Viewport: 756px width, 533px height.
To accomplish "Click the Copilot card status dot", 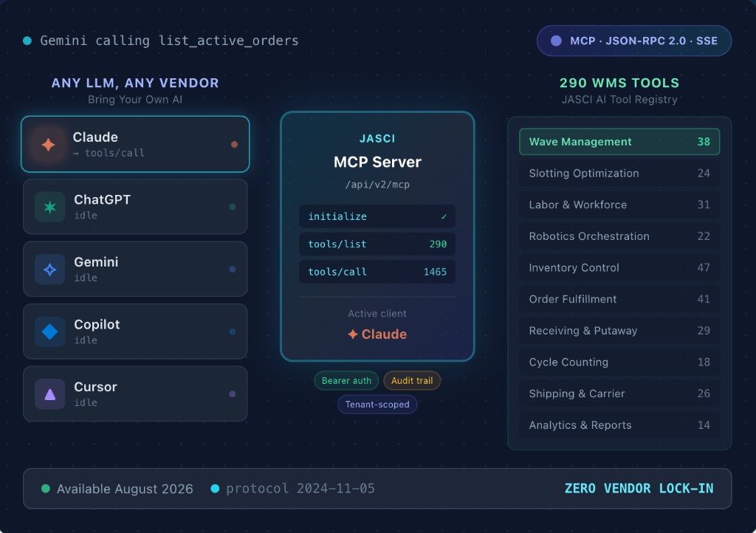I will point(233,331).
